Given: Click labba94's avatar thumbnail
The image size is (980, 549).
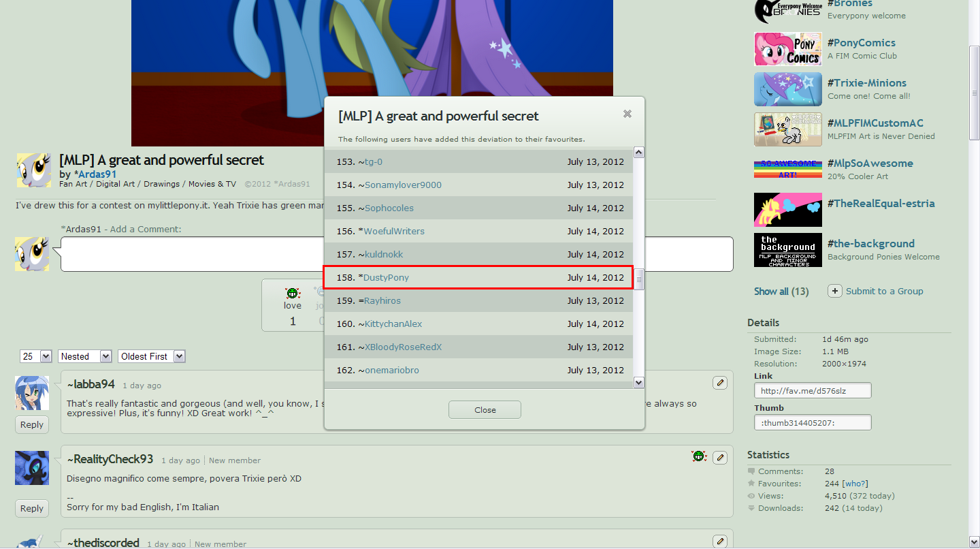Looking at the screenshot, I should coord(32,393).
